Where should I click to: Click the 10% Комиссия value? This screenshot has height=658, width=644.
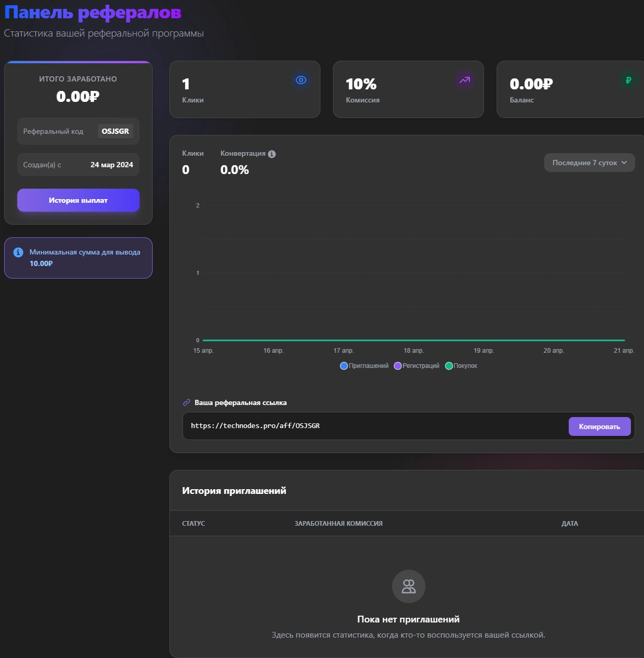point(361,84)
